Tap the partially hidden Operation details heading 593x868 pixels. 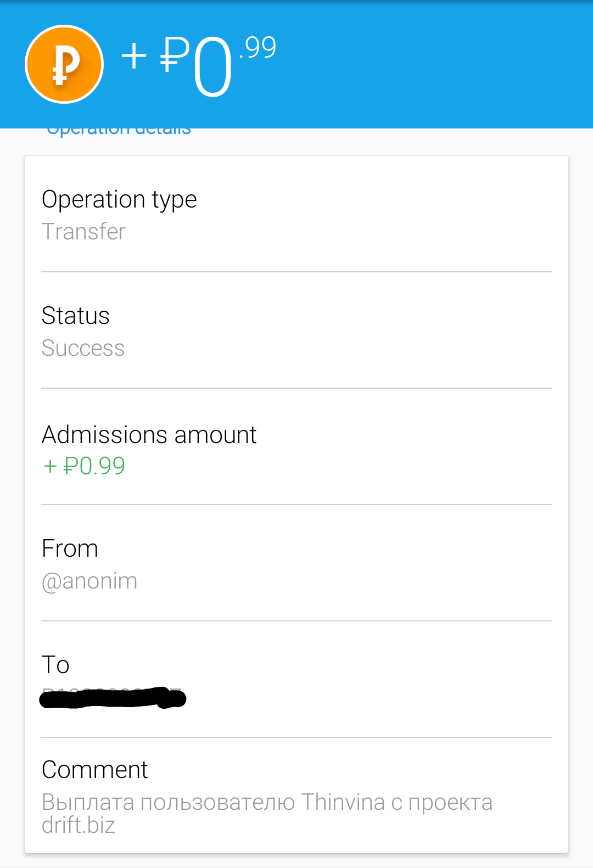tap(119, 131)
